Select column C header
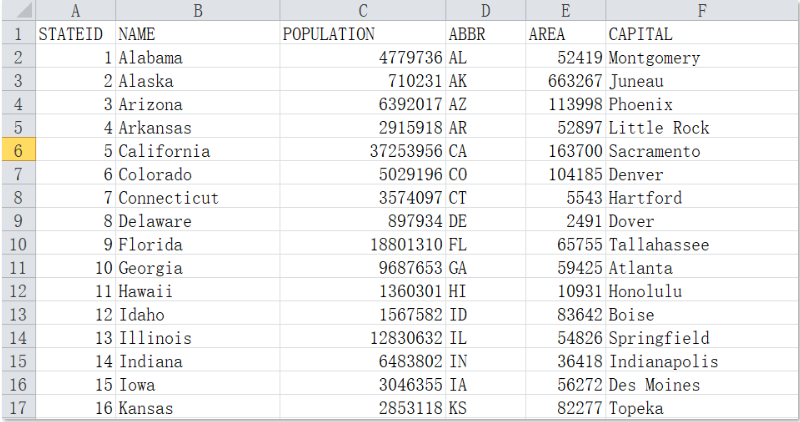800x422 pixels. tap(363, 11)
